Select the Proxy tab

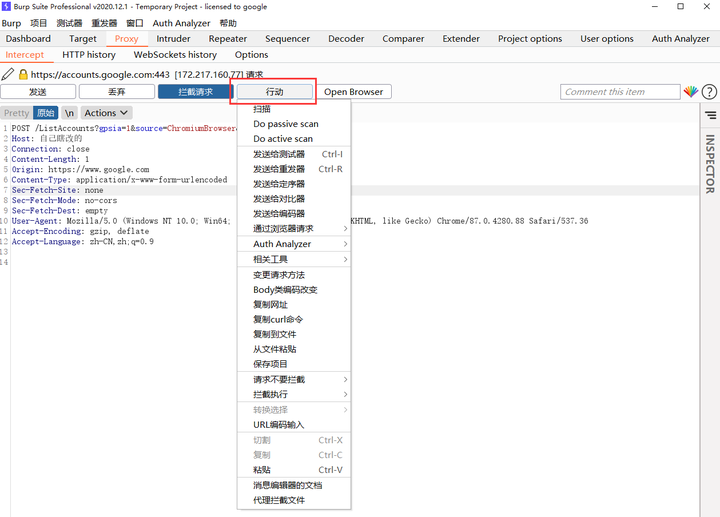point(126,39)
